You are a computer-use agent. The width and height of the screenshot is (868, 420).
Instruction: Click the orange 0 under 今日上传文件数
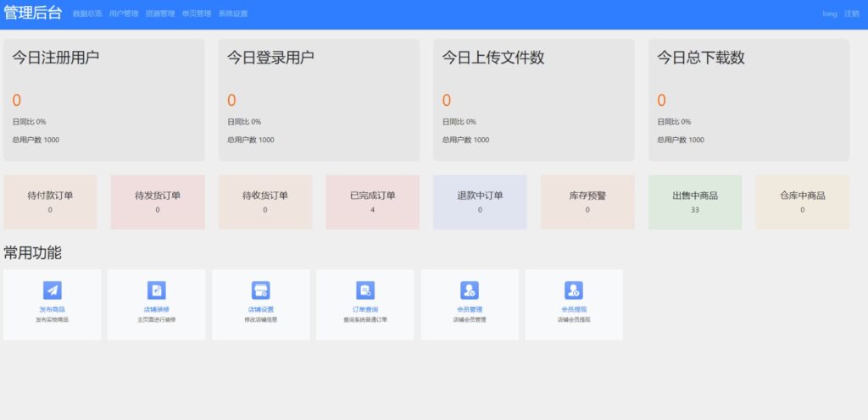point(446,101)
